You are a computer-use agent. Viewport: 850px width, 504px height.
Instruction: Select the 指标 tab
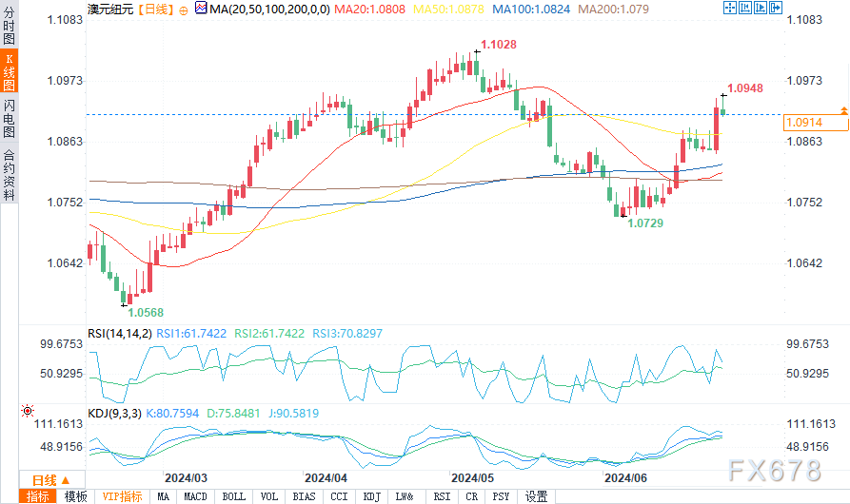click(x=38, y=496)
